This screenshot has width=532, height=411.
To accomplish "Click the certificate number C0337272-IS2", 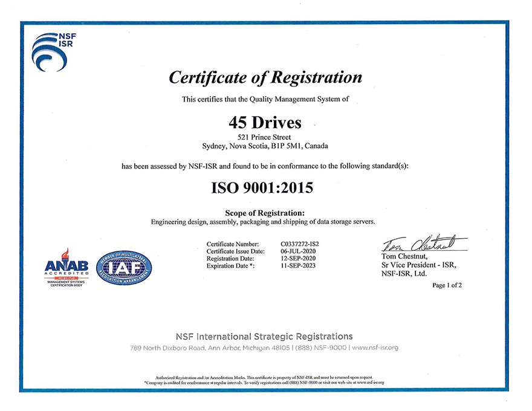I will [302, 244].
